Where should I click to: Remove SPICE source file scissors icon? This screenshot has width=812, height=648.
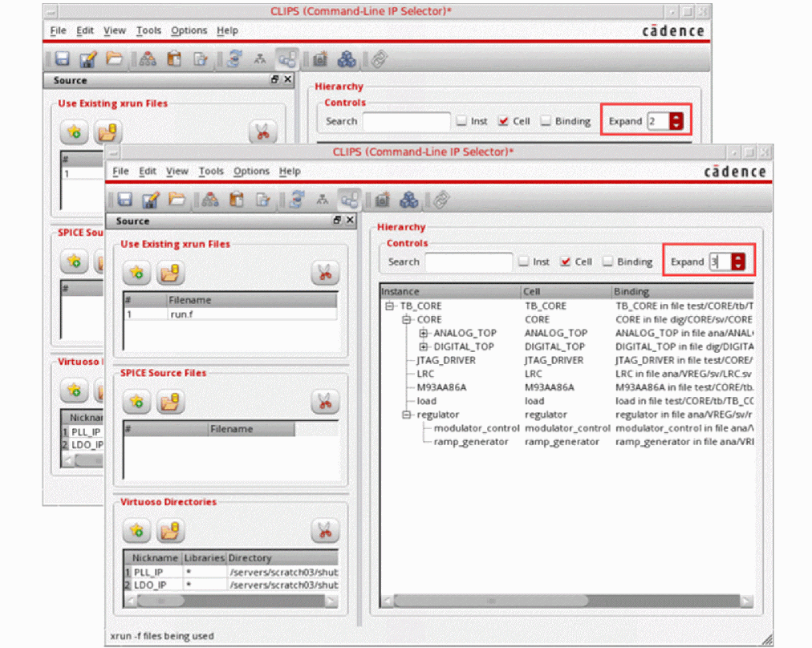coord(325,401)
